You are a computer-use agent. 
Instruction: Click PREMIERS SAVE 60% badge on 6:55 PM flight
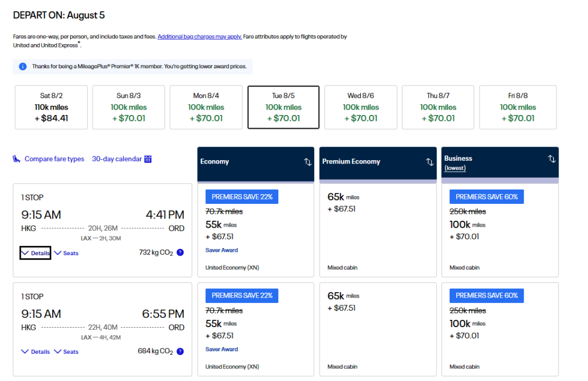pos(487,295)
